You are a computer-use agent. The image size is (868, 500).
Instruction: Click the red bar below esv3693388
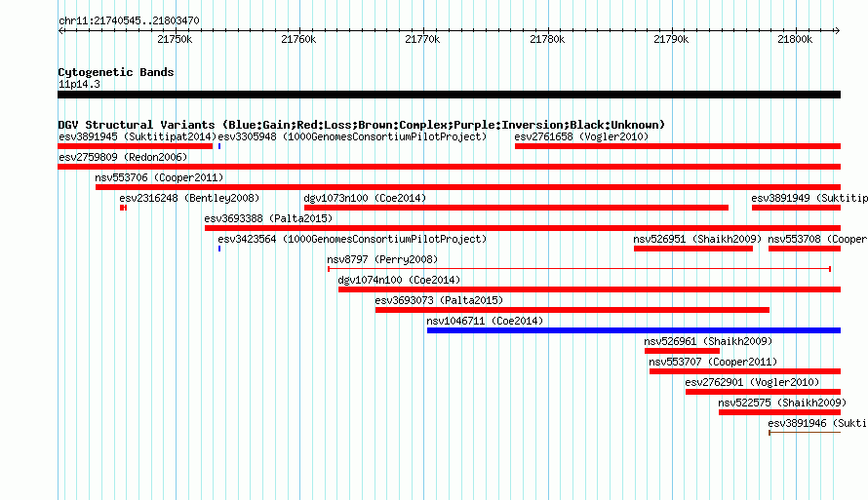tap(523, 228)
